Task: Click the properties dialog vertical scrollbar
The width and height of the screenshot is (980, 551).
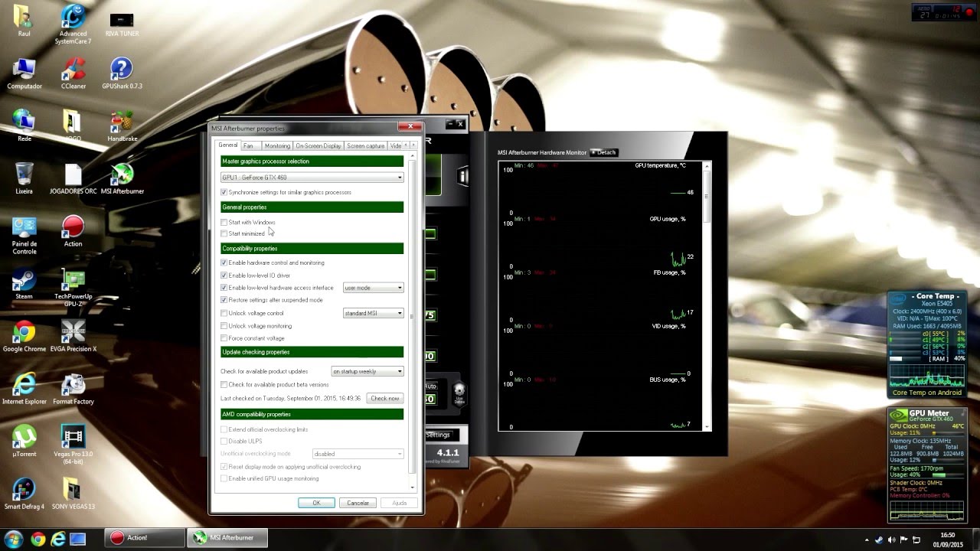Action: (x=413, y=321)
